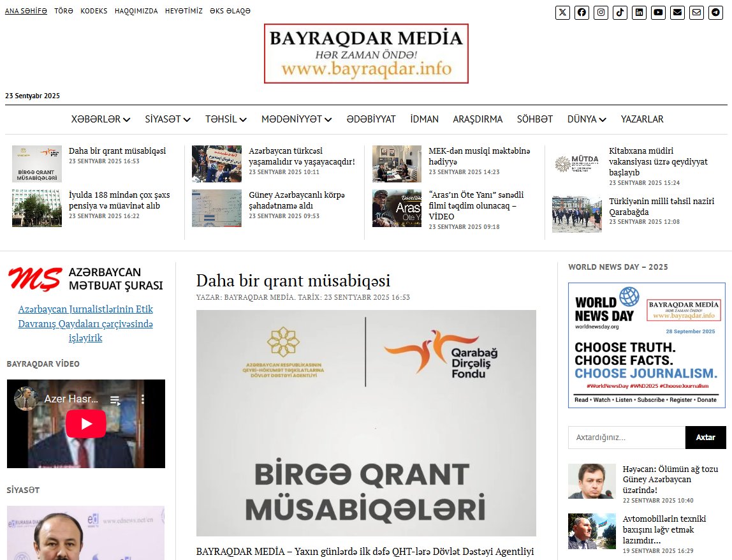Click inside the Axtardığınız search field
Viewport: 732px width, 560px height.
625,437
